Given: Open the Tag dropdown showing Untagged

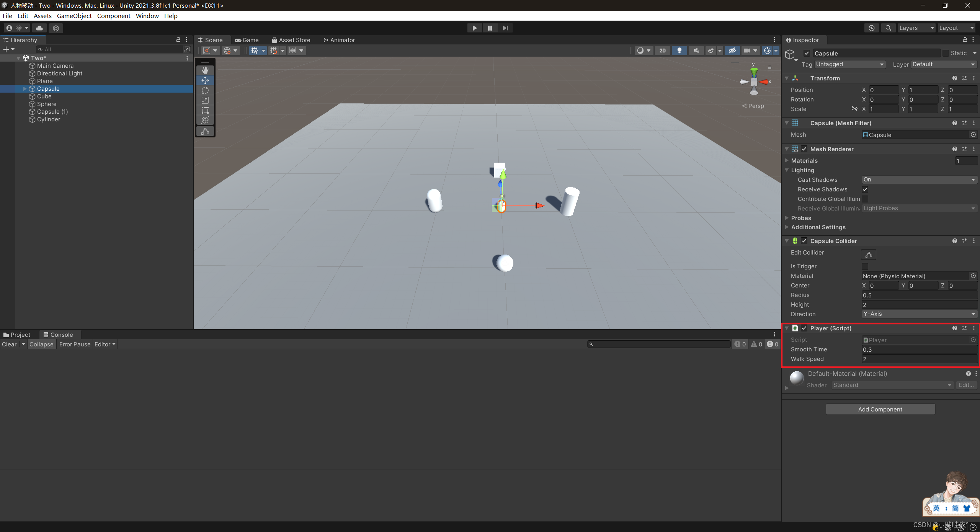Looking at the screenshot, I should pos(849,64).
